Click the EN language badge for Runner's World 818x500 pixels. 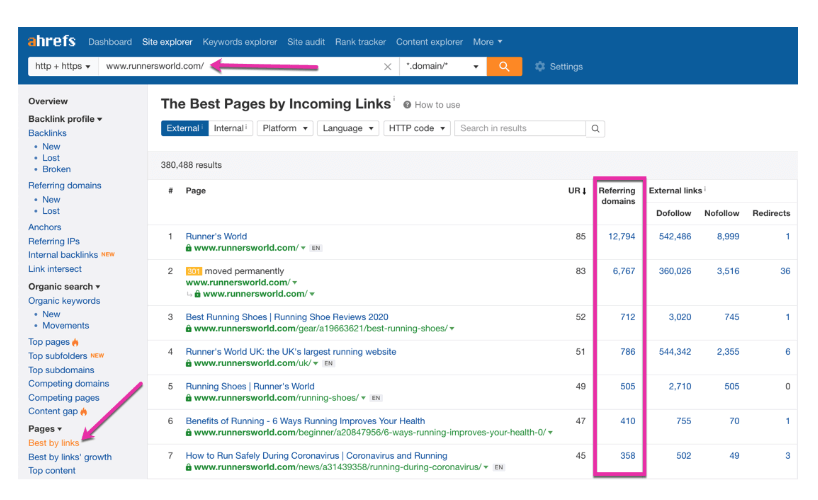tap(316, 248)
